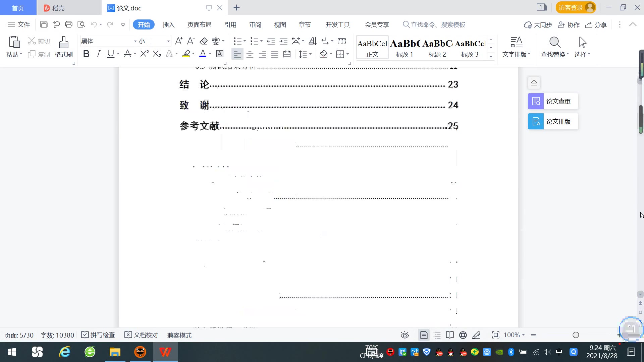Switch to web layout view icon
Viewport: 644px width, 362px height.
click(463, 335)
